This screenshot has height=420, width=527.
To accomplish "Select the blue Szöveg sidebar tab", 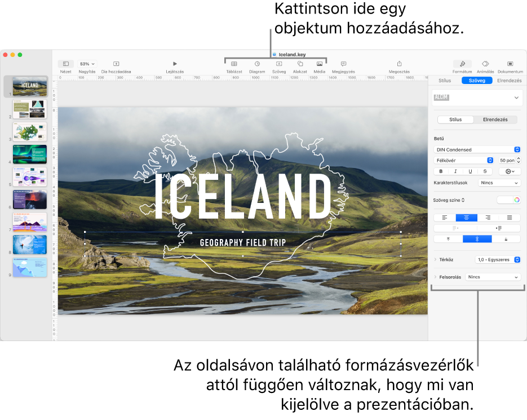I will coord(477,81).
